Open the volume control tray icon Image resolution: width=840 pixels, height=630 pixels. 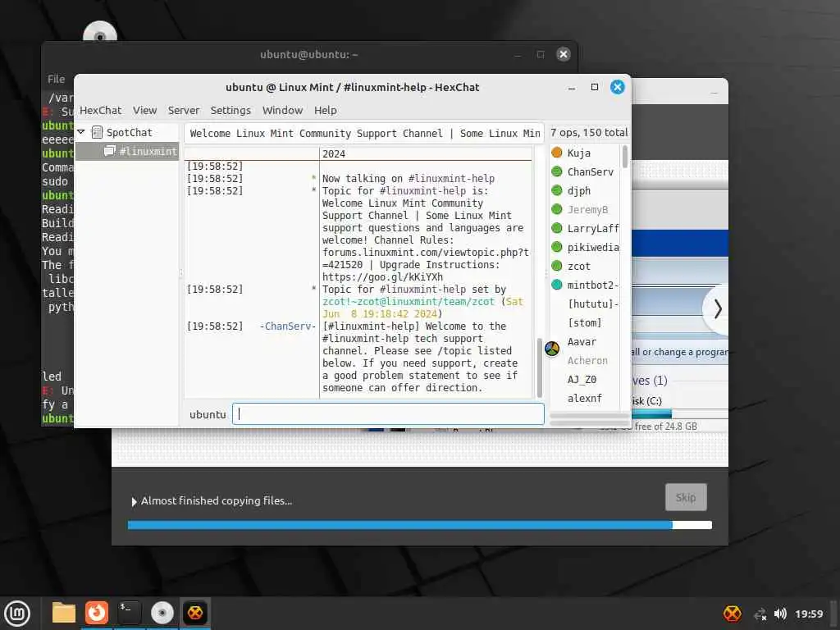pos(780,614)
